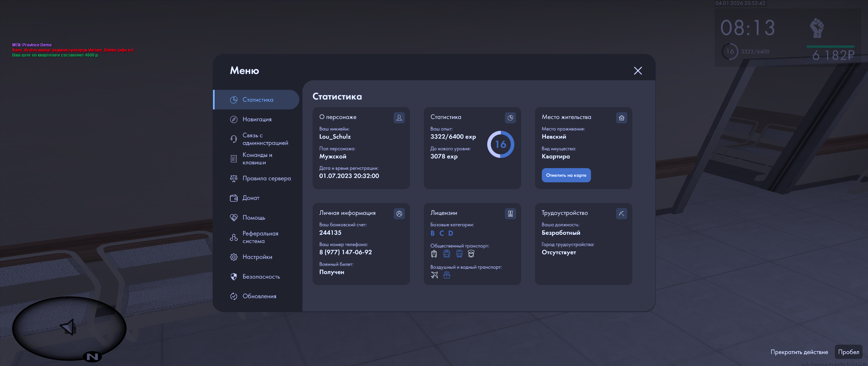The width and height of the screenshot is (868, 366).
Task: Open the Навигация menu section
Action: 257,119
